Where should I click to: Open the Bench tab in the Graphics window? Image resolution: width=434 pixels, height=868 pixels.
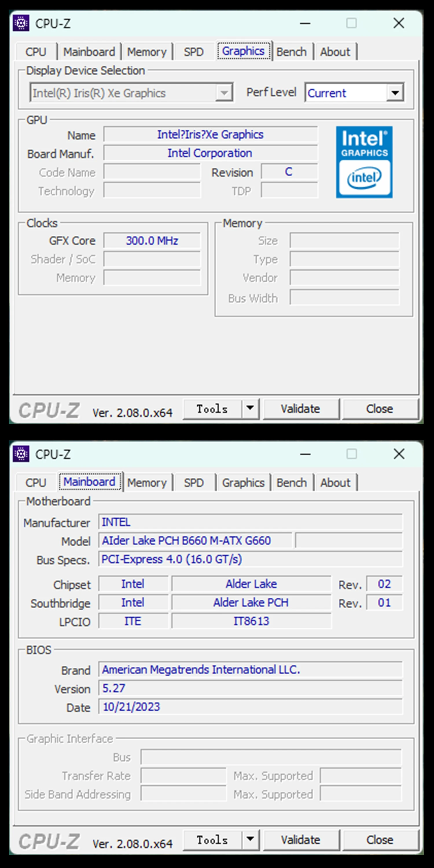click(x=291, y=52)
